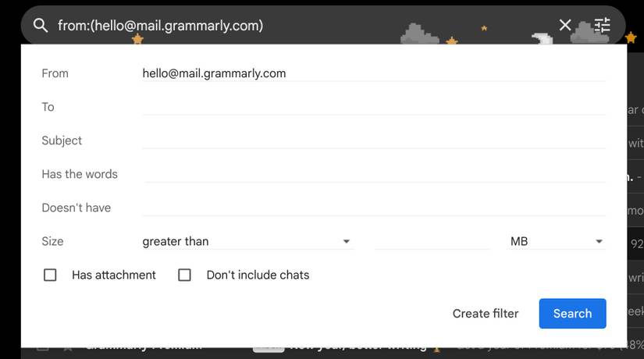
Task: Click the Don't include chats label
Action: tap(258, 275)
